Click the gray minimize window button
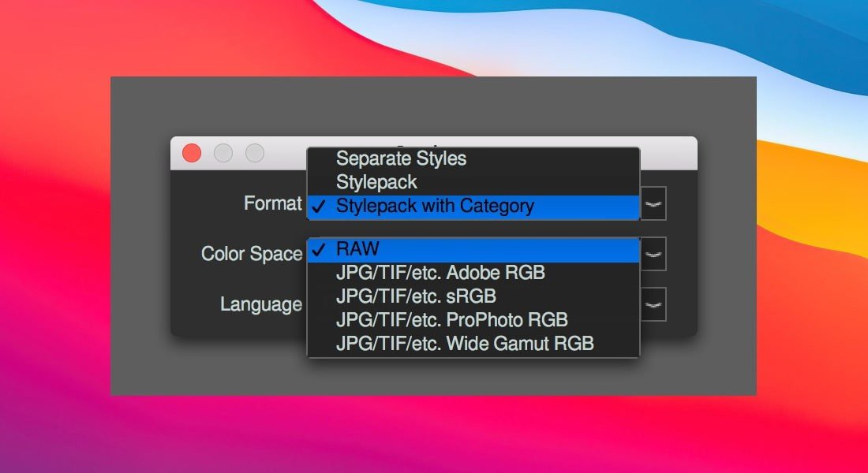 [223, 153]
